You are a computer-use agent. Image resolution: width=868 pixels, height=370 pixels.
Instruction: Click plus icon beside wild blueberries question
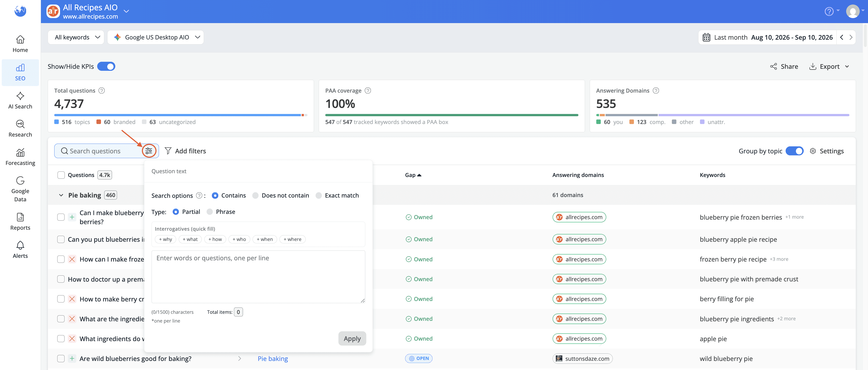point(72,358)
